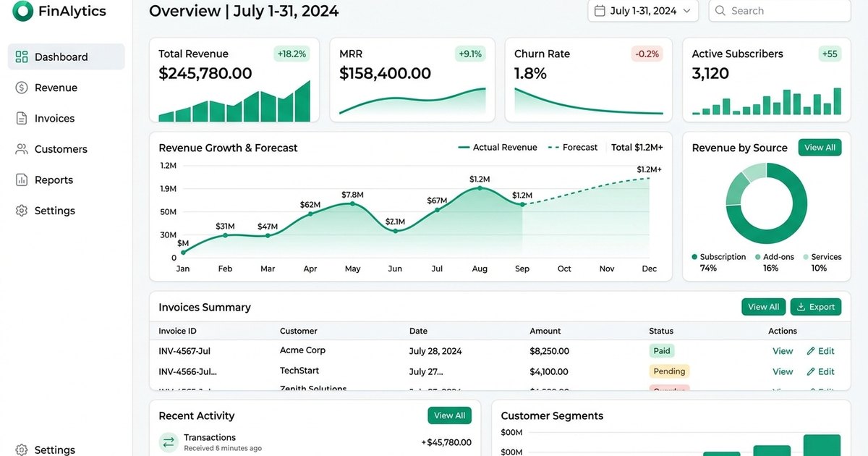Click the +9.1% MRR badge
The height and width of the screenshot is (456, 868).
click(x=471, y=54)
